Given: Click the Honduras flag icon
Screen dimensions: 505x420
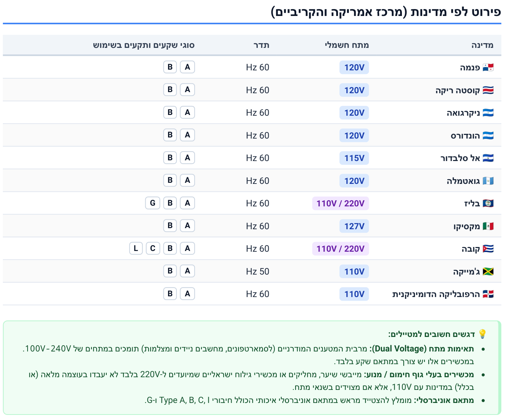Looking at the screenshot, I should [x=488, y=136].
